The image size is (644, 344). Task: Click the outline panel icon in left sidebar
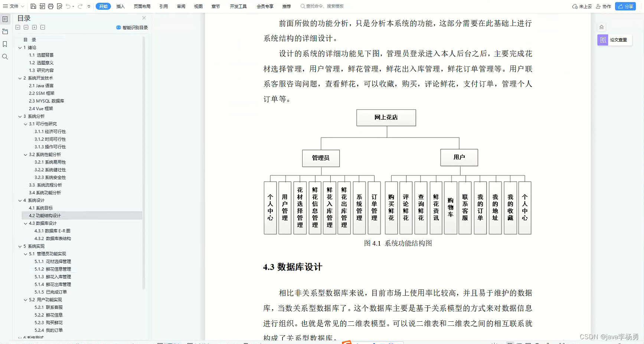(5, 19)
